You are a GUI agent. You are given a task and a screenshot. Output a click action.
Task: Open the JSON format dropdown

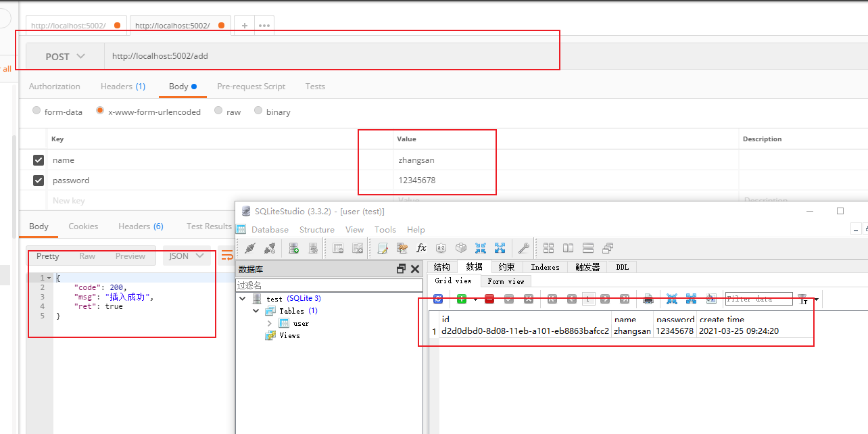pyautogui.click(x=186, y=256)
